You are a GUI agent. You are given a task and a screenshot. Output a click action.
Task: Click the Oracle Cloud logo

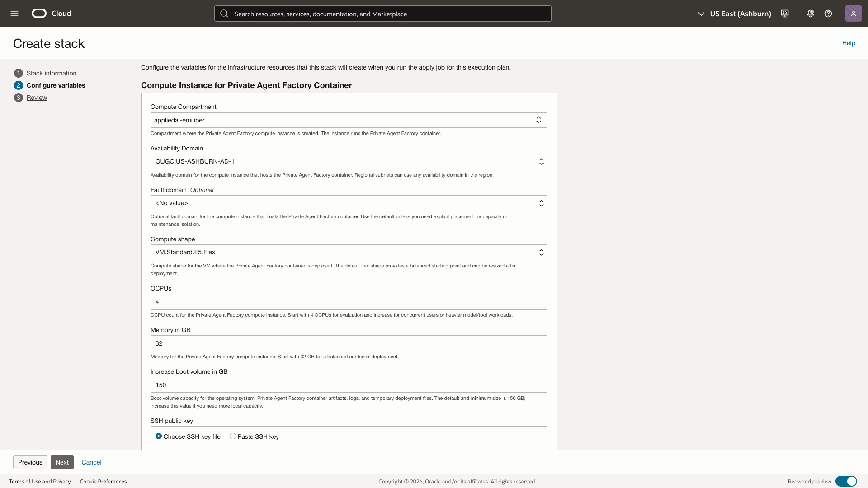(51, 14)
